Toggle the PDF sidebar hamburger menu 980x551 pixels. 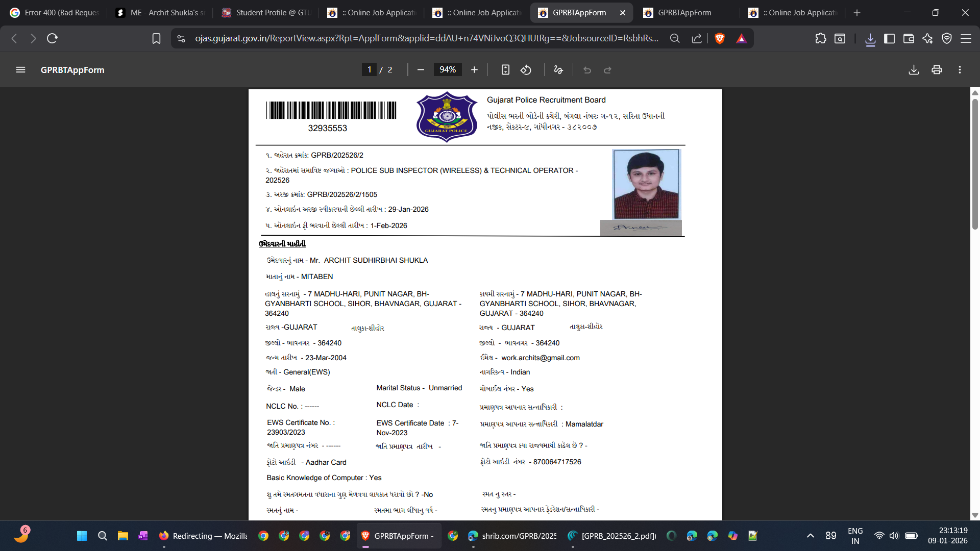pos(20,70)
